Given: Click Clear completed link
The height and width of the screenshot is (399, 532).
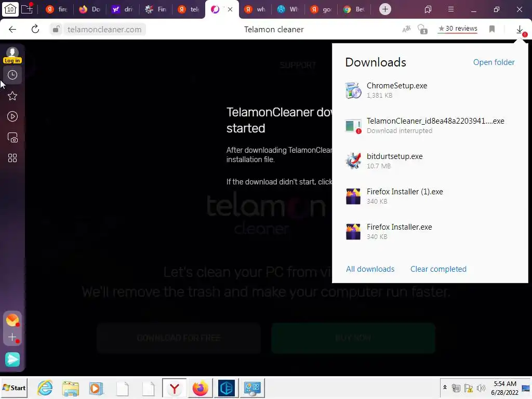Looking at the screenshot, I should (x=438, y=269).
